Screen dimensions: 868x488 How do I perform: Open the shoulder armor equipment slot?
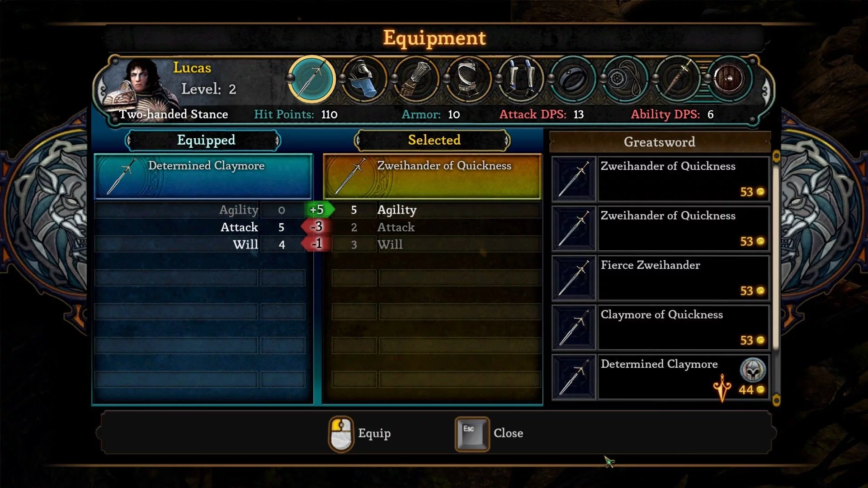click(364, 79)
